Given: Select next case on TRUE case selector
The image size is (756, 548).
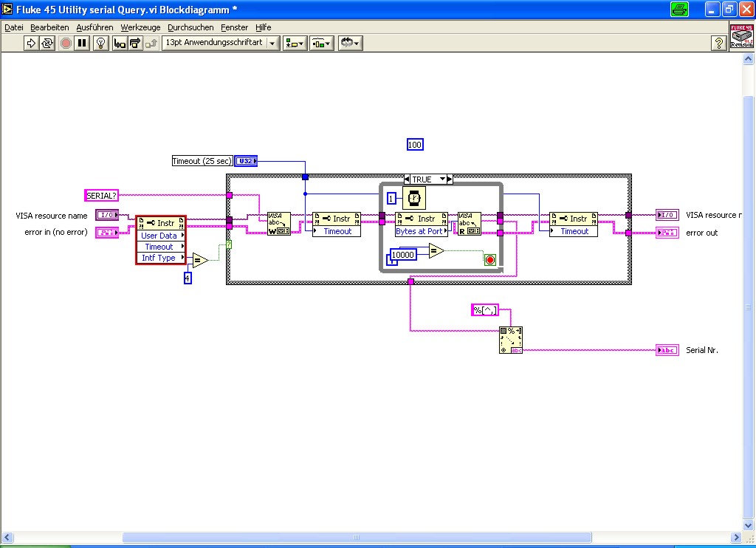Looking at the screenshot, I should pos(450,179).
